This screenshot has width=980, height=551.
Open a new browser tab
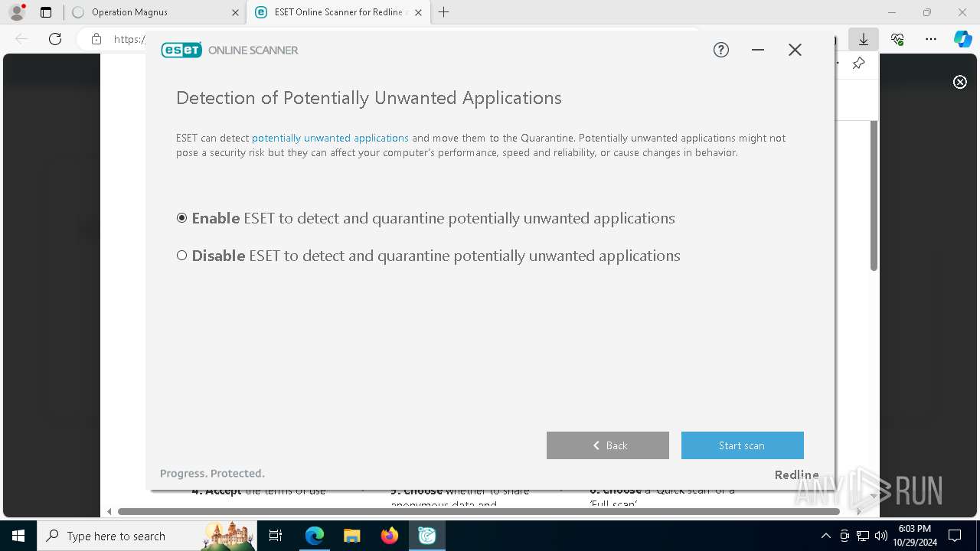point(443,12)
